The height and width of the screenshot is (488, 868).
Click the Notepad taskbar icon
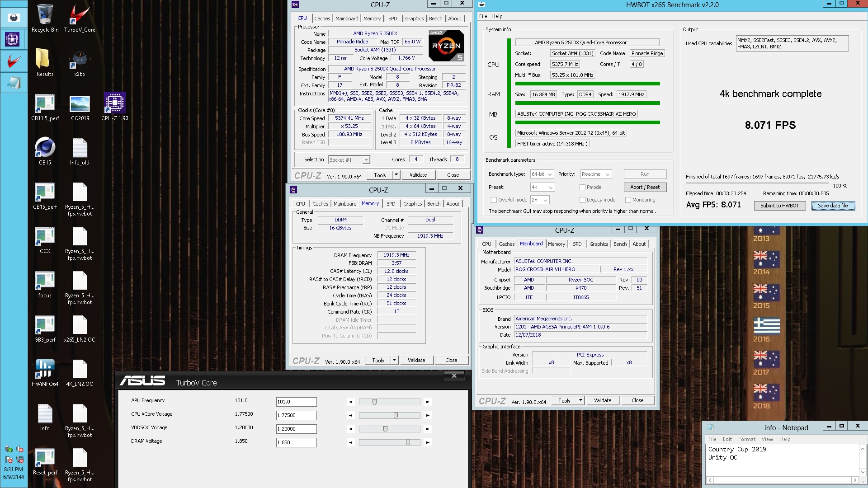(x=14, y=83)
